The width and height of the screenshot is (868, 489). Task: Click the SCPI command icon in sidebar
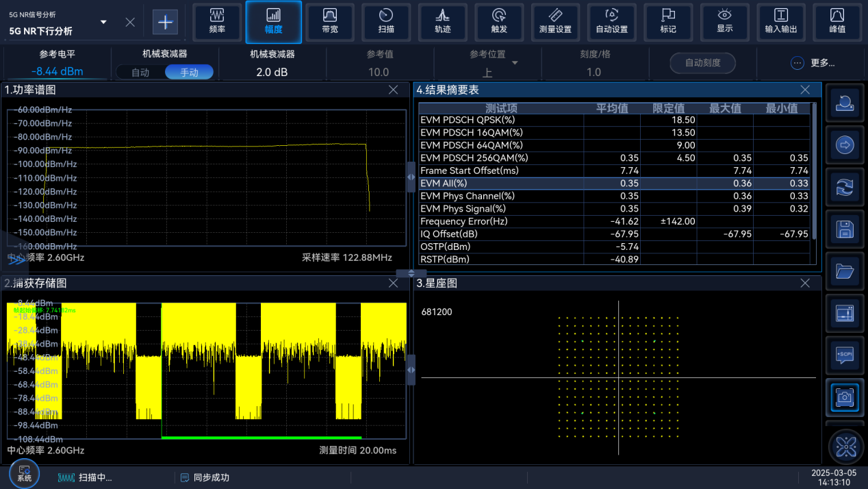pos(845,355)
